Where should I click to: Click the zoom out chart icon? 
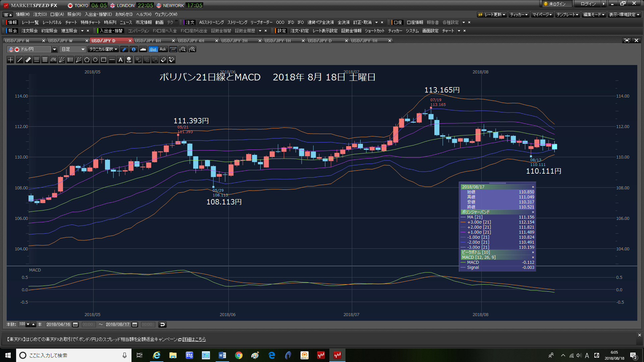click(x=182, y=49)
